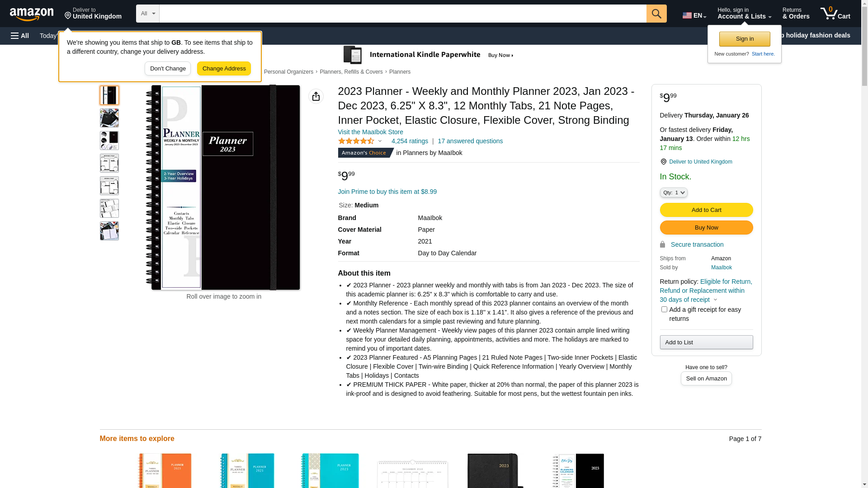This screenshot has height=488, width=868.
Task: Click the Amazon logo
Action: pos(32,14)
